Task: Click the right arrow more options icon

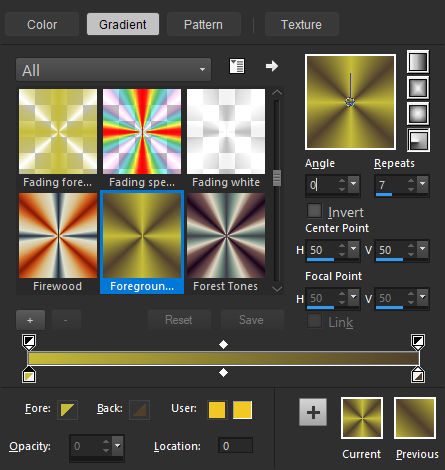Action: pos(272,66)
